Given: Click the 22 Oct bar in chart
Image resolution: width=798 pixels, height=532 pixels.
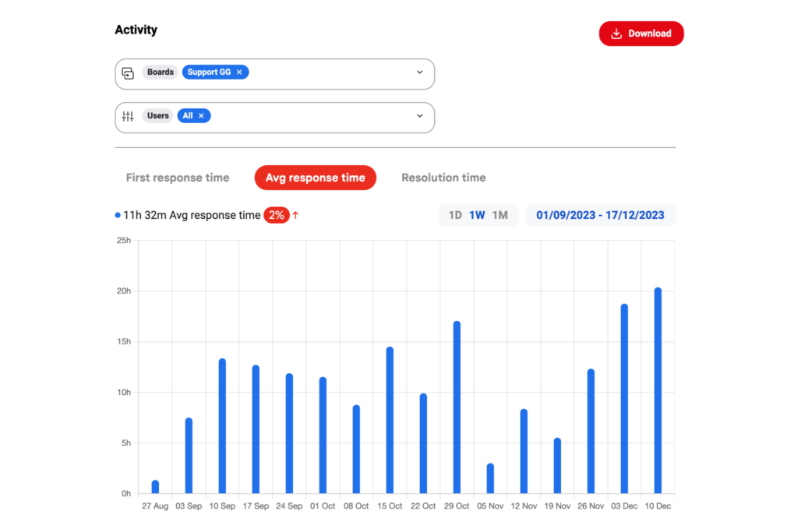Looking at the screenshot, I should tap(423, 443).
